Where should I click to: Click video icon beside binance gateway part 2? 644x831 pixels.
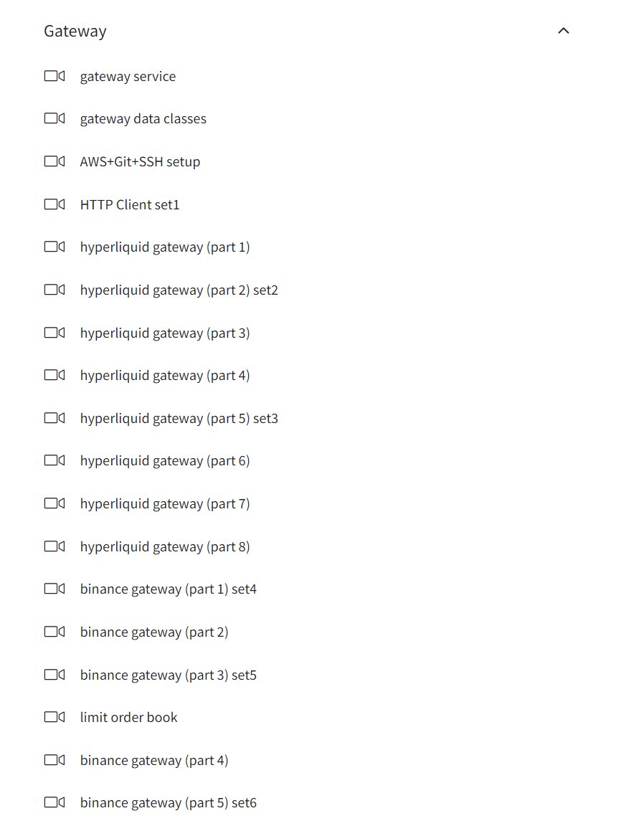(54, 631)
